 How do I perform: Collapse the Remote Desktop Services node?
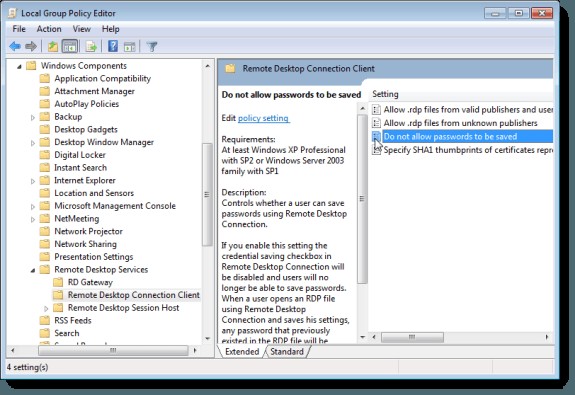33,270
